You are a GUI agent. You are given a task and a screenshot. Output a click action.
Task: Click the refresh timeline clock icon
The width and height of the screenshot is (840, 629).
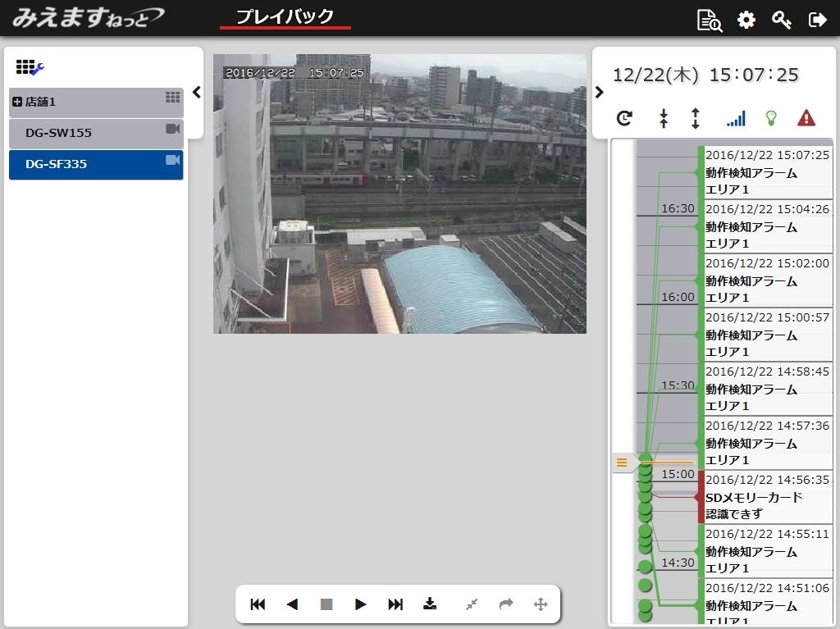click(x=625, y=119)
